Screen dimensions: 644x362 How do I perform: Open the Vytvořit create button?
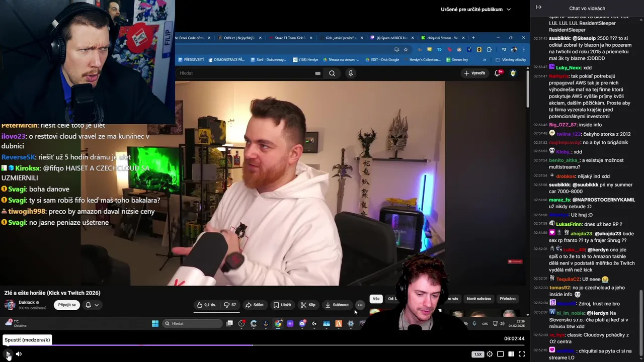[x=474, y=73]
